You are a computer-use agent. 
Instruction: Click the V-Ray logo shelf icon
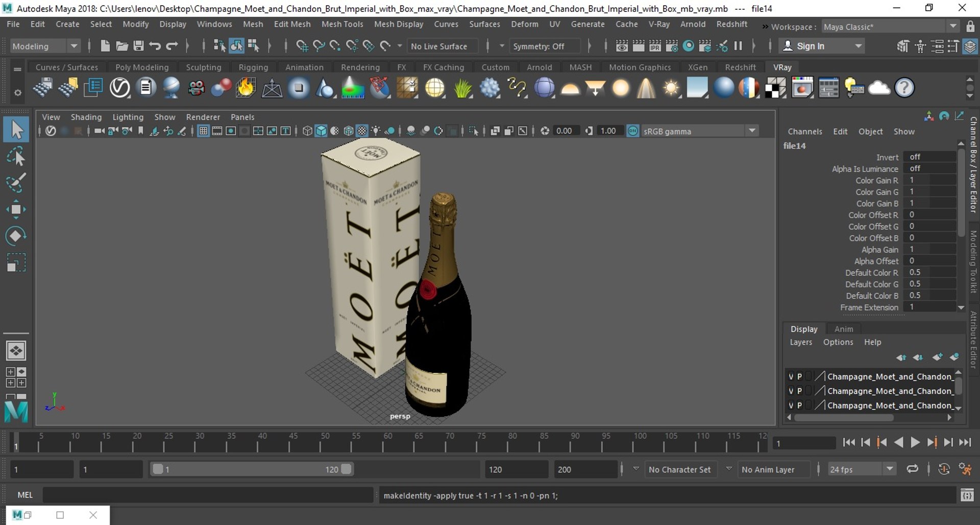click(x=120, y=88)
